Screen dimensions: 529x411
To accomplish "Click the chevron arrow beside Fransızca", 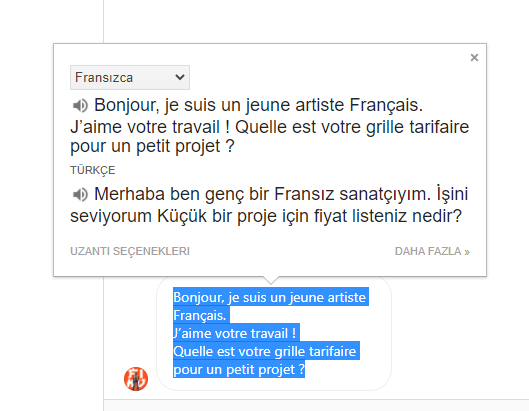I will pyautogui.click(x=180, y=77).
